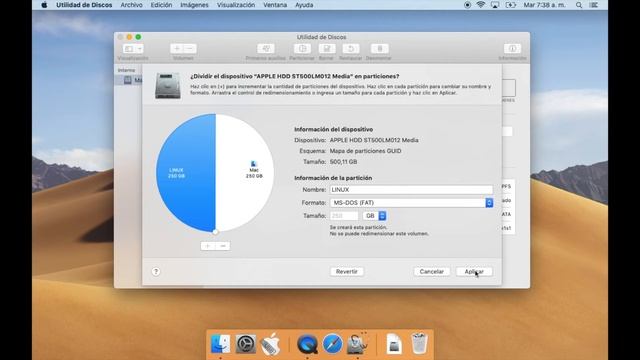Viewport: 640px width, 360px height.
Task: Open the Ventana menu
Action: (x=275, y=5)
